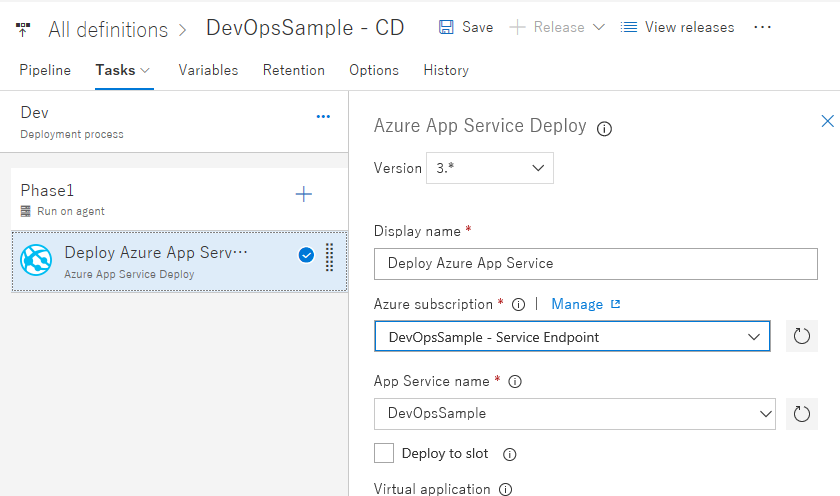Click the Azure App Service Deploy subtitle
The height and width of the screenshot is (496, 840).
click(129, 274)
